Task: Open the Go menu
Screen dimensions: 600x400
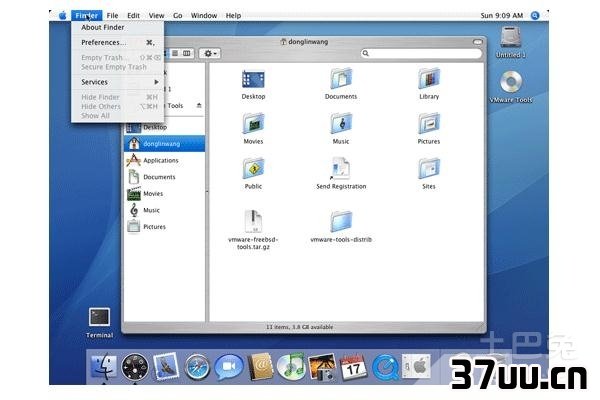Action: (x=178, y=16)
